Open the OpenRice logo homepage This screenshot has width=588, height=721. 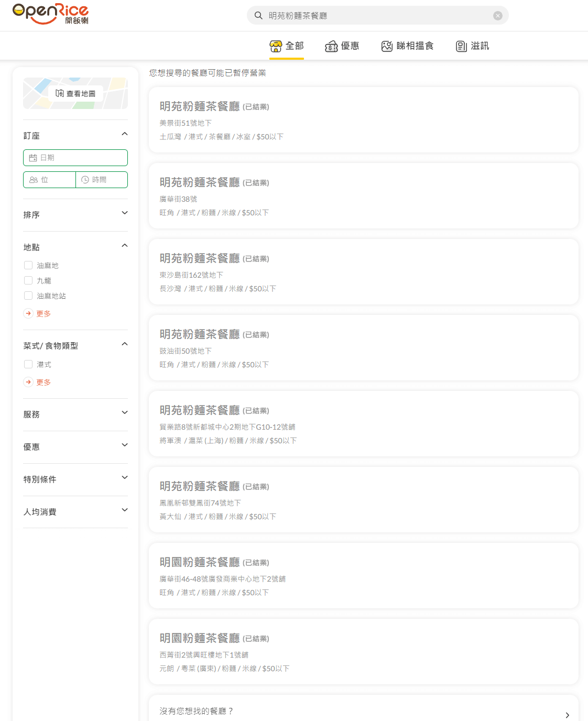[50, 14]
